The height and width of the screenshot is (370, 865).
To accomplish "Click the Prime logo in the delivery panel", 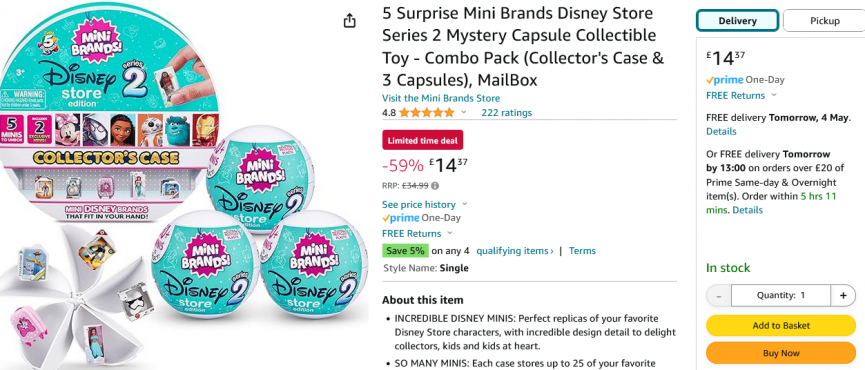I will 745,80.
